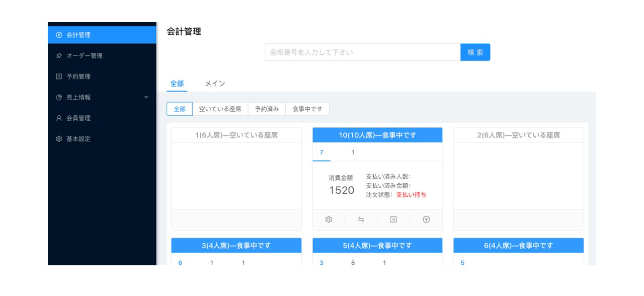Viewport: 644px width, 296px height.
Task: Click the yen icon beside 会計管理 in sidebar
Action: point(59,35)
